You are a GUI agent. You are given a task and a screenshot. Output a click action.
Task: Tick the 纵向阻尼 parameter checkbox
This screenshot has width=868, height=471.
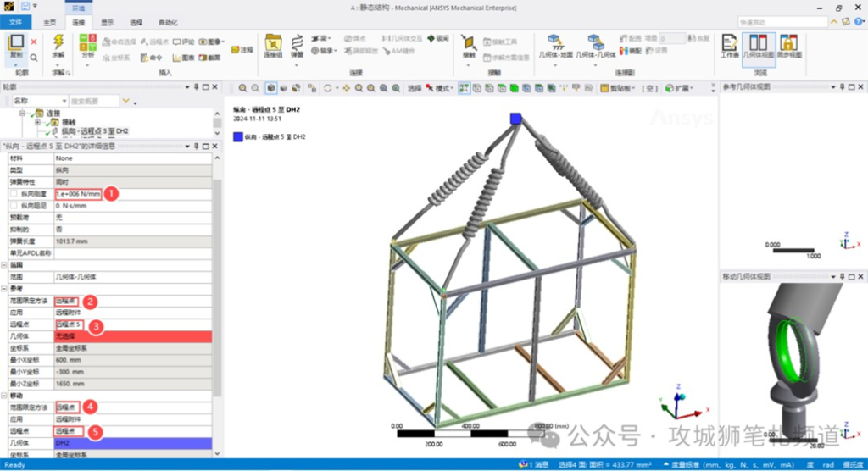(12, 206)
